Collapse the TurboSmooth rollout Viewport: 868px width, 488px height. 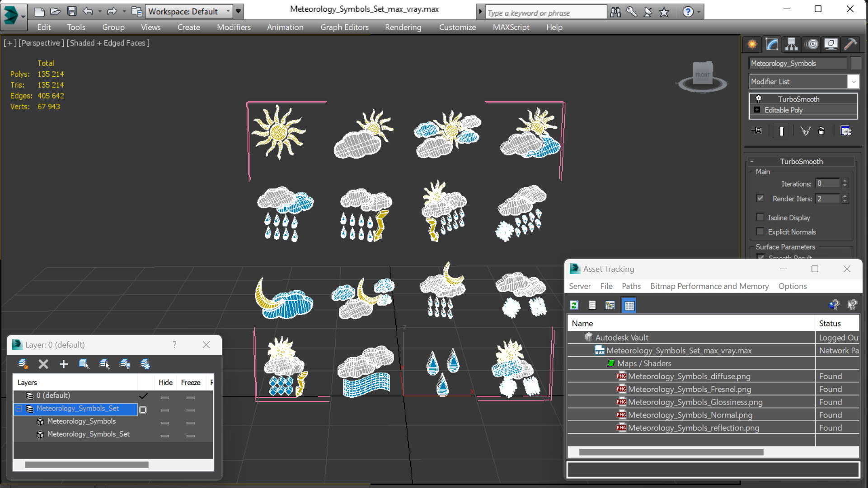click(752, 161)
